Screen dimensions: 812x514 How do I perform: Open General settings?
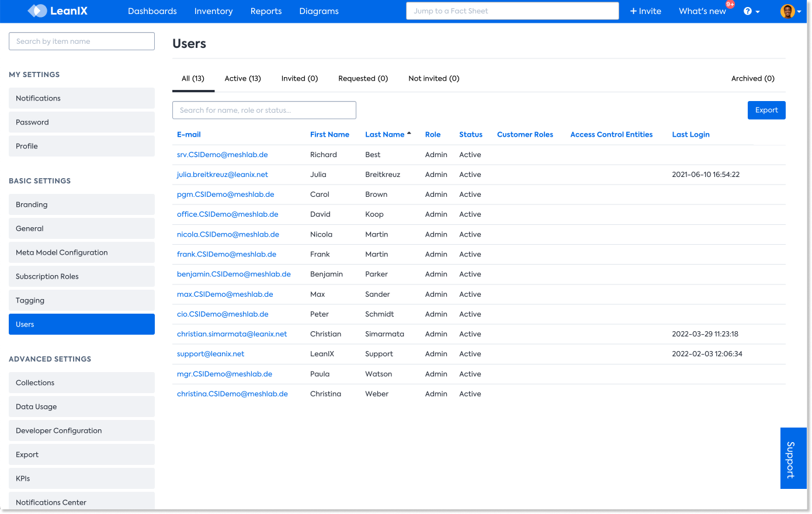click(x=82, y=228)
